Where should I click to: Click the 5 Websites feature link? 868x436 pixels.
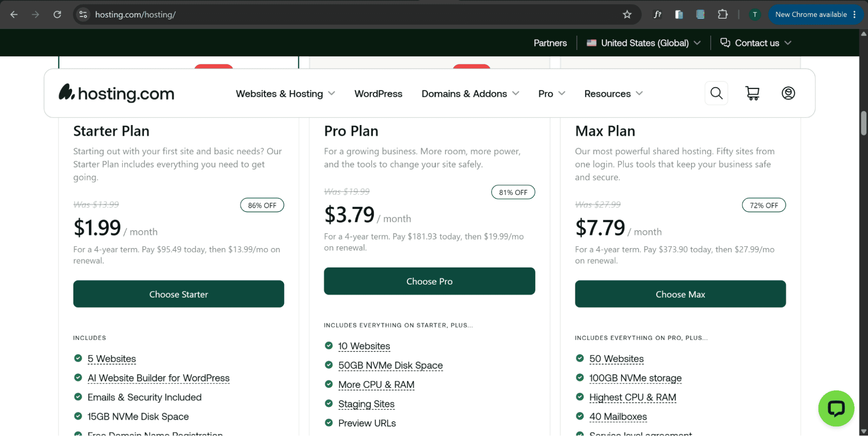112,359
